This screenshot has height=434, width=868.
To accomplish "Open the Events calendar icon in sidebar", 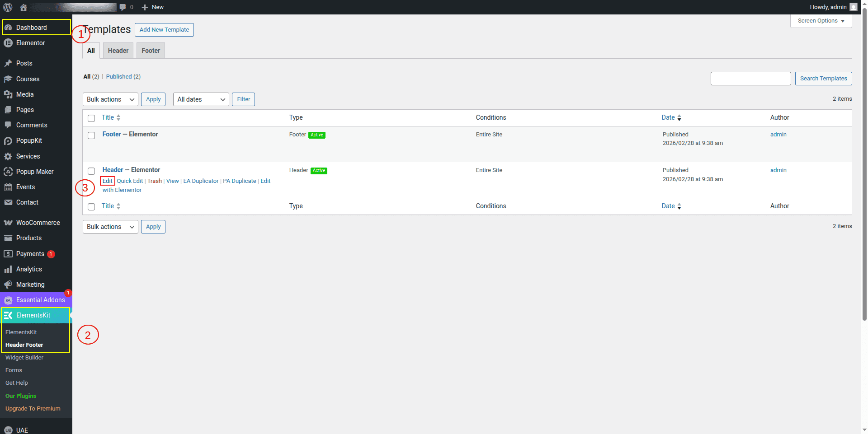I will click(x=8, y=187).
